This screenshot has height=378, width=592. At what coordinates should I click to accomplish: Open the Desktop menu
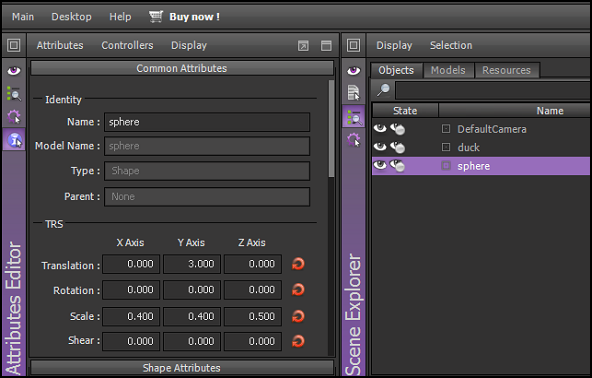point(71,17)
